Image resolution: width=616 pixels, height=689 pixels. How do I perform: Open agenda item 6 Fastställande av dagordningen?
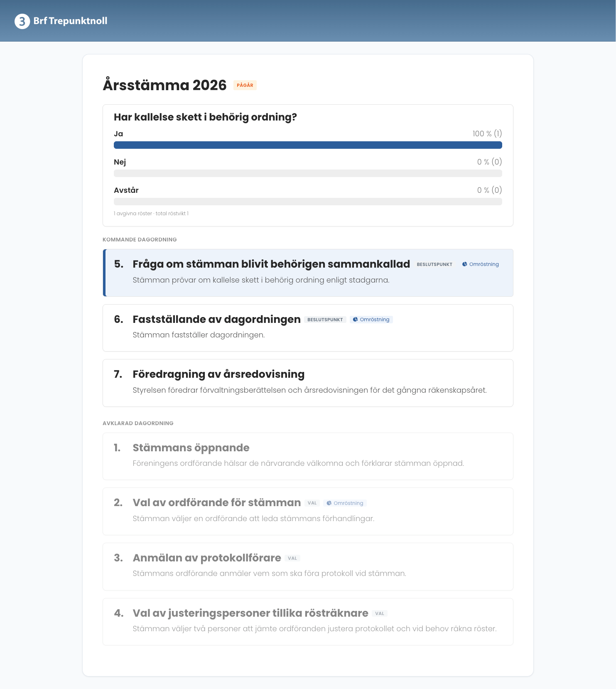tap(308, 328)
